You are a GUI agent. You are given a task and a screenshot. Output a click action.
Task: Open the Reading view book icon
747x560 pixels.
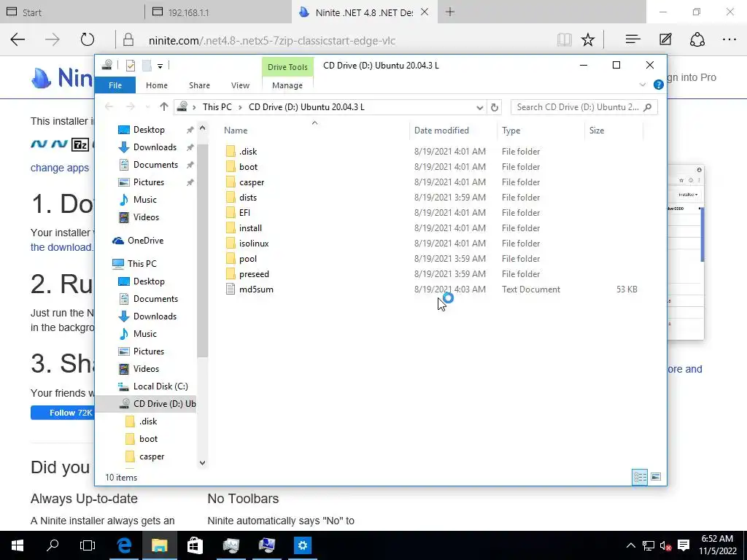565,39
